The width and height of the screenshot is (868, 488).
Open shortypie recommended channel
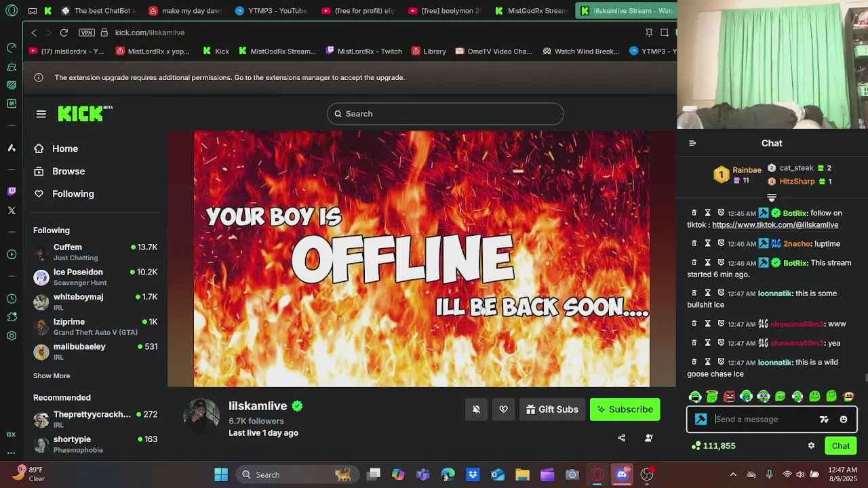point(95,444)
